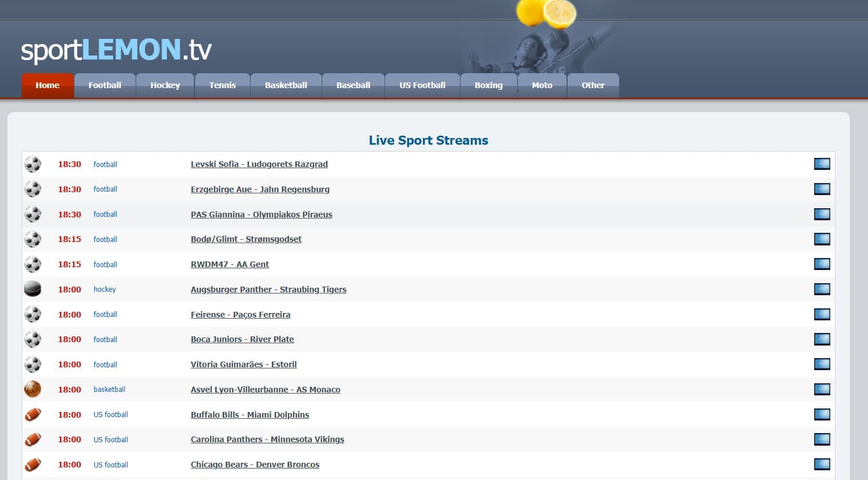
Task: Click hockey puck icon beside Augsburger Panther
Action: tap(33, 289)
